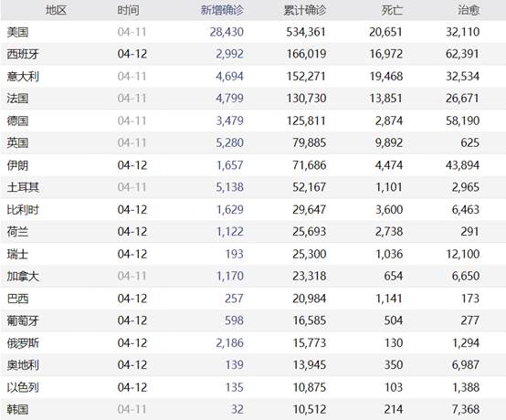506x420 pixels.
Task: Click the 地区 column header
Action: (x=56, y=10)
